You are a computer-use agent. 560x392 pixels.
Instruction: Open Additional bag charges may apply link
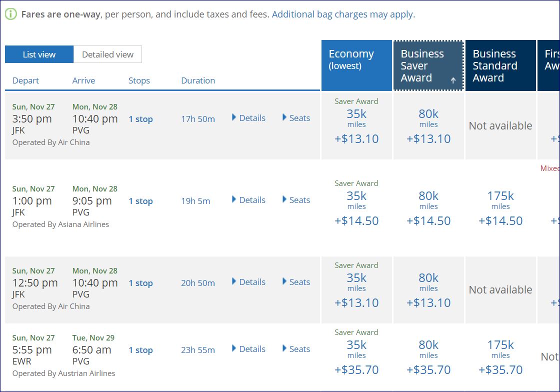click(342, 14)
